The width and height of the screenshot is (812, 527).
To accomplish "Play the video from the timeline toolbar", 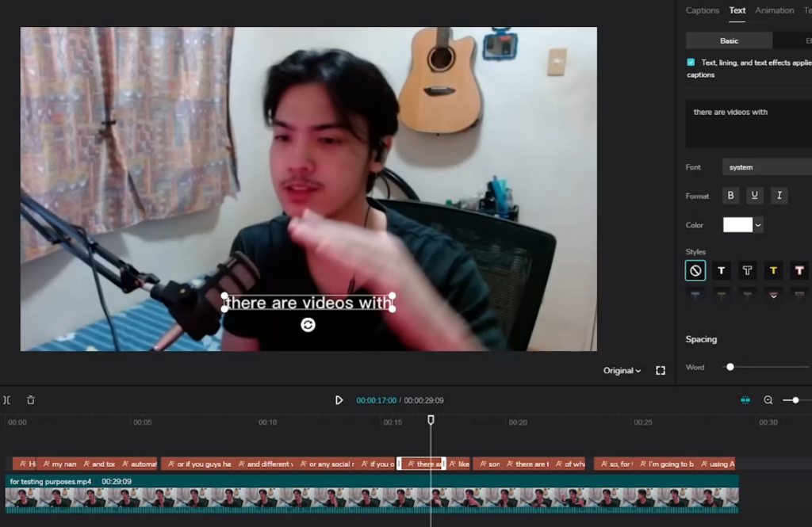I will [339, 400].
